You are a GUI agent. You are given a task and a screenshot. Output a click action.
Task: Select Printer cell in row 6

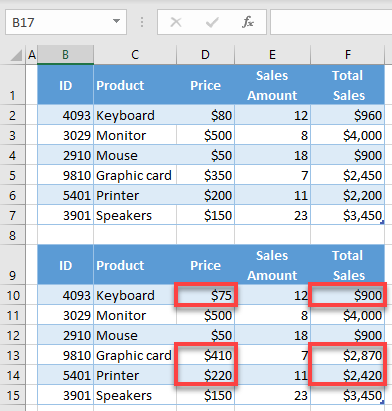point(135,195)
